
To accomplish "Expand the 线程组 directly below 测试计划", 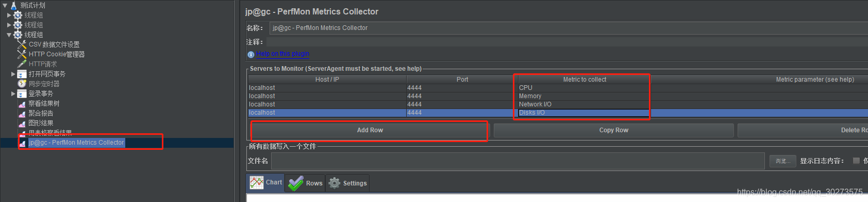I will pos(9,15).
